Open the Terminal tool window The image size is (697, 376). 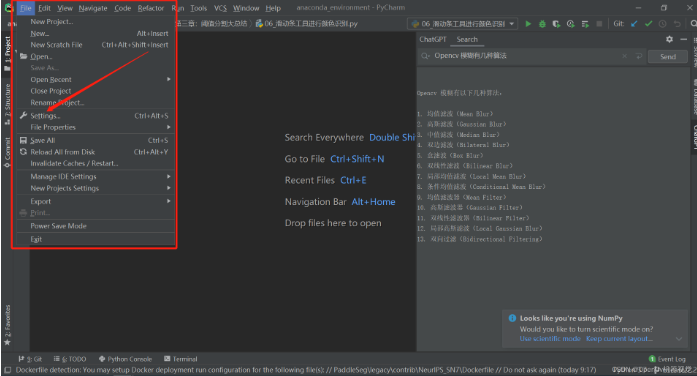[180, 359]
